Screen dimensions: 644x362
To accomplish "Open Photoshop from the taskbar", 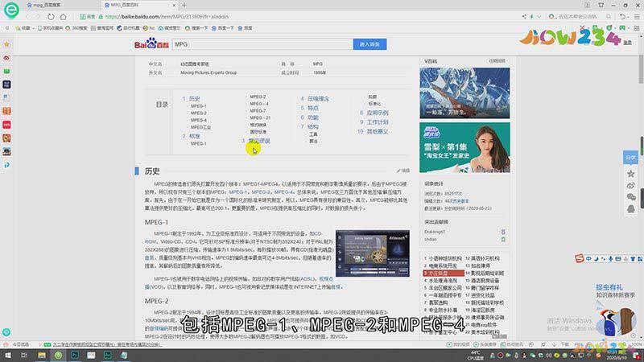I will point(75,356).
